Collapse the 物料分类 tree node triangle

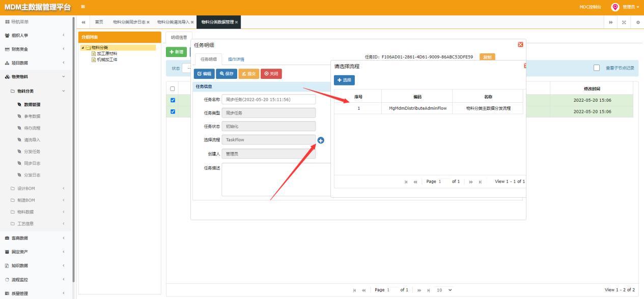click(x=83, y=48)
